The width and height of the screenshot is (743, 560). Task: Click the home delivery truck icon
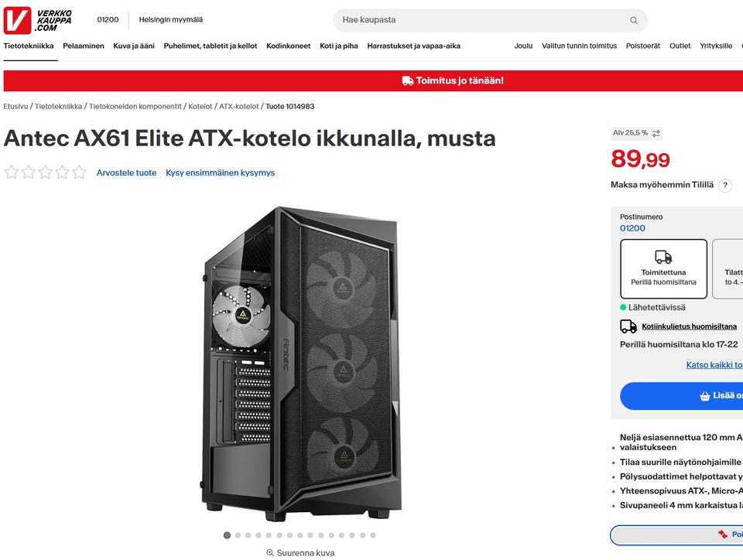628,326
